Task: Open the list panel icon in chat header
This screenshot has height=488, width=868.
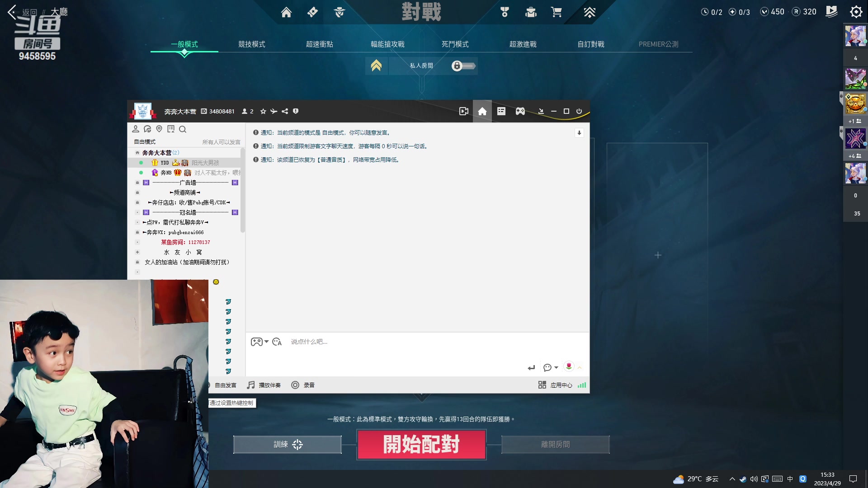Action: [501, 111]
